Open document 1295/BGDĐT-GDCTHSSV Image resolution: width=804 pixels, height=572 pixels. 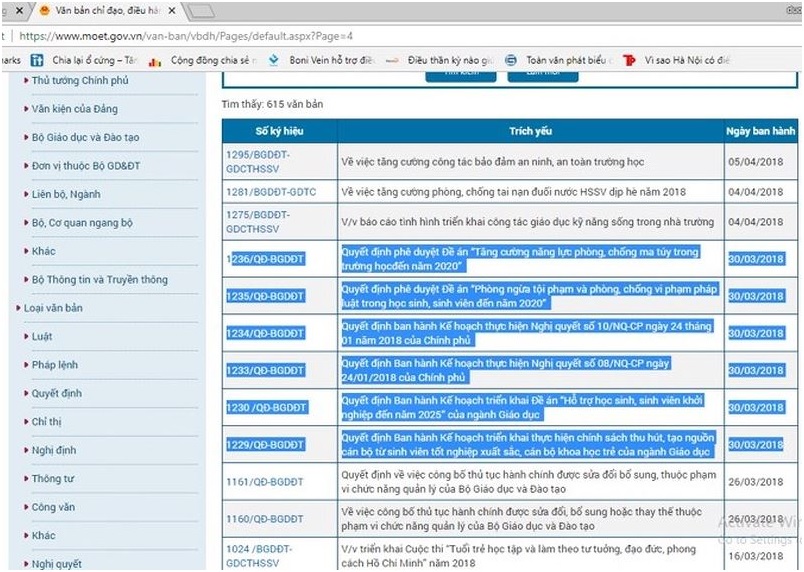258,161
